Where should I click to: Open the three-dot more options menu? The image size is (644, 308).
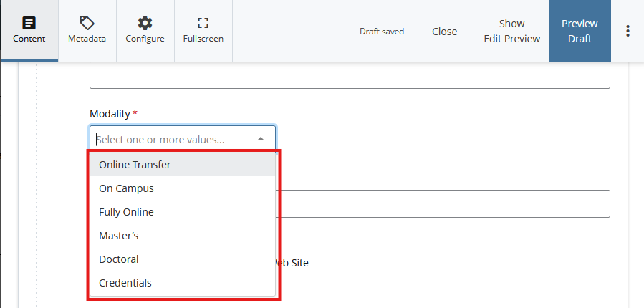point(628,31)
